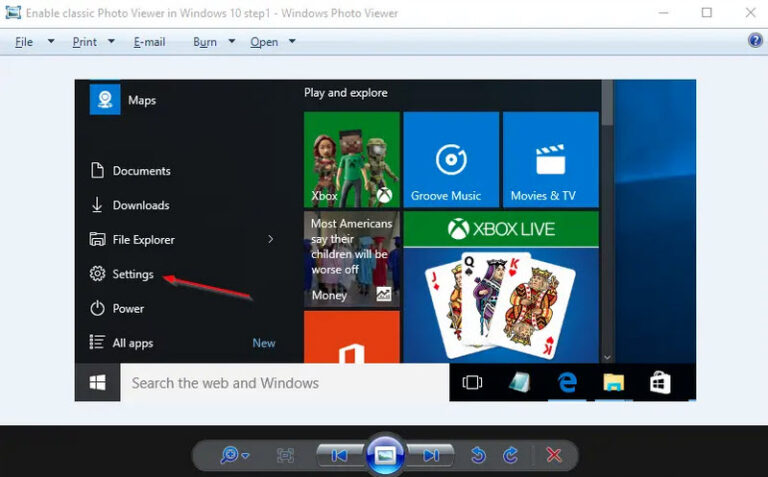Click the E-mail menu item
Image resolution: width=768 pixels, height=477 pixels.
pos(149,42)
